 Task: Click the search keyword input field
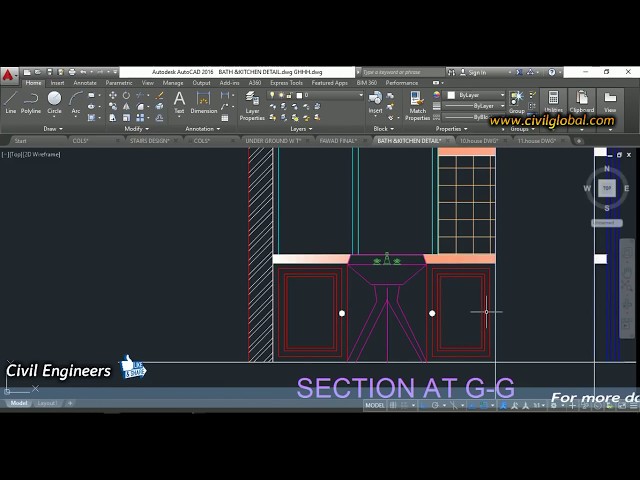[401, 72]
